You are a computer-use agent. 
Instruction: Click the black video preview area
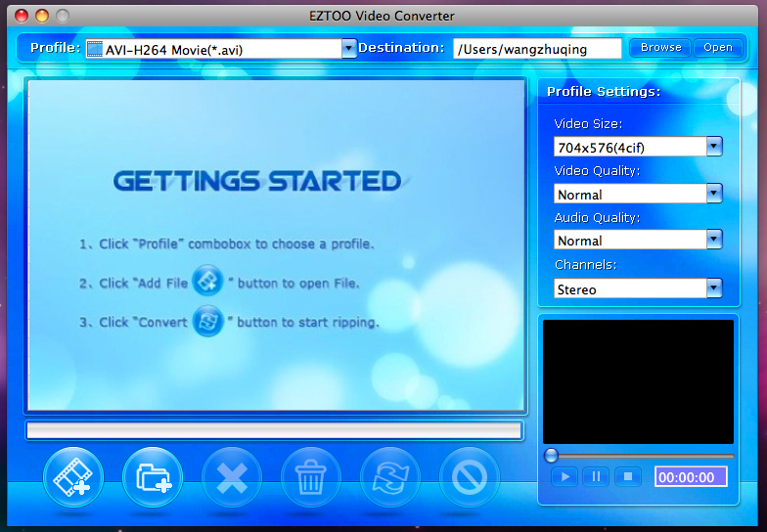tap(638, 381)
